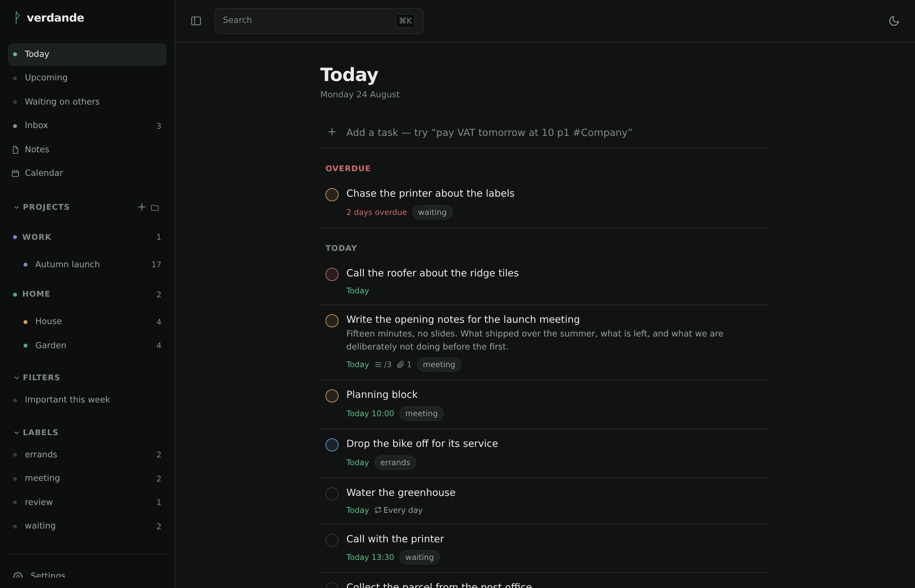Create a new project folder icon
The height and width of the screenshot is (588, 915).
tap(155, 207)
